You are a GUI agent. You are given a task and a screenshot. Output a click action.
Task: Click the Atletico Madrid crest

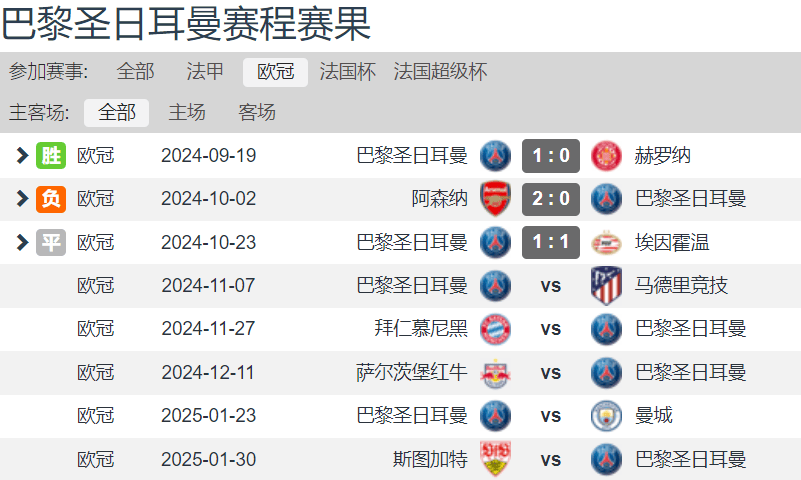[606, 285]
